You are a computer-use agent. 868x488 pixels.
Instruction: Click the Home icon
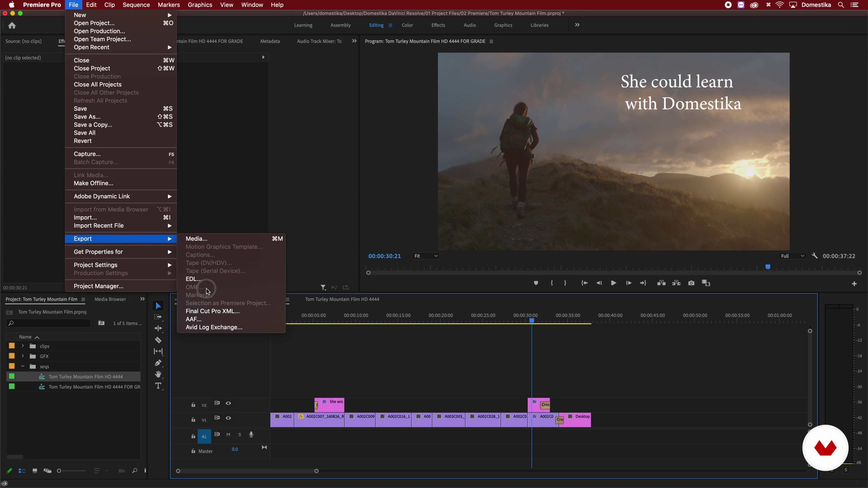click(12, 26)
